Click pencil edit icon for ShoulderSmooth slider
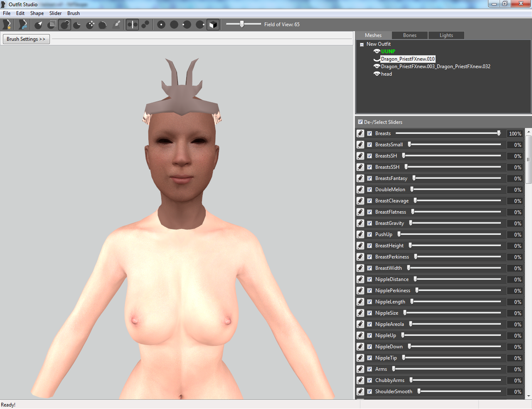Image resolution: width=532 pixels, height=409 pixels. click(360, 392)
